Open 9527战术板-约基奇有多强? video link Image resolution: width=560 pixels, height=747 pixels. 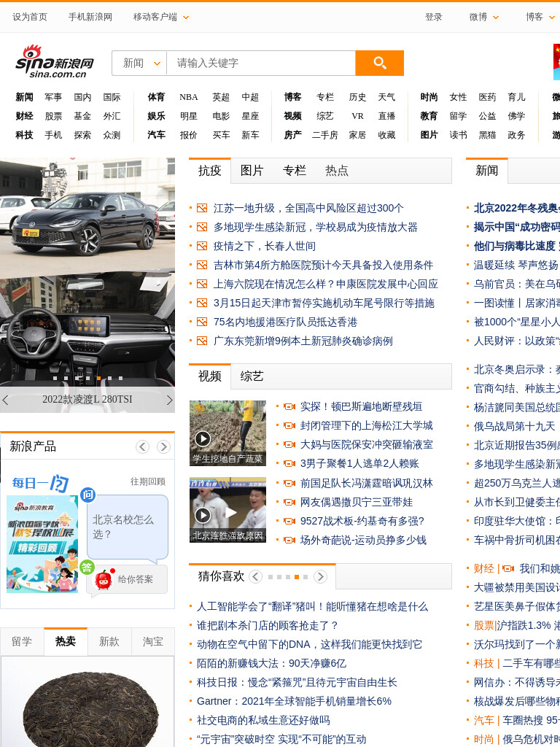[x=362, y=521]
